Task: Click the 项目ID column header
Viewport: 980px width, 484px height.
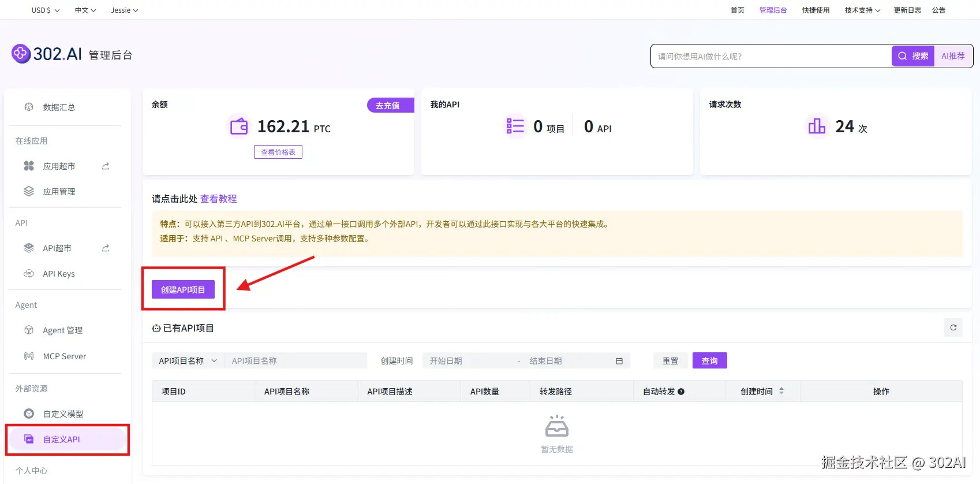Action: click(x=203, y=391)
